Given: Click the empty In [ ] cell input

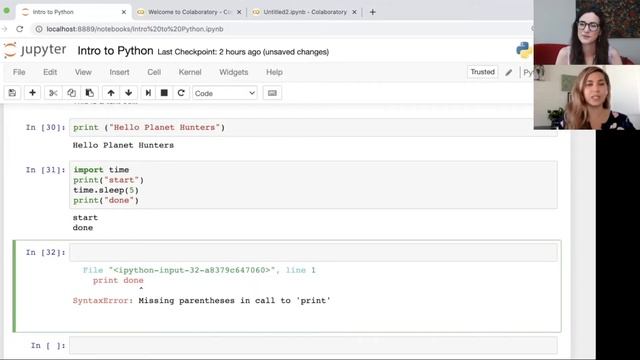Looking at the screenshot, I should point(313,346).
